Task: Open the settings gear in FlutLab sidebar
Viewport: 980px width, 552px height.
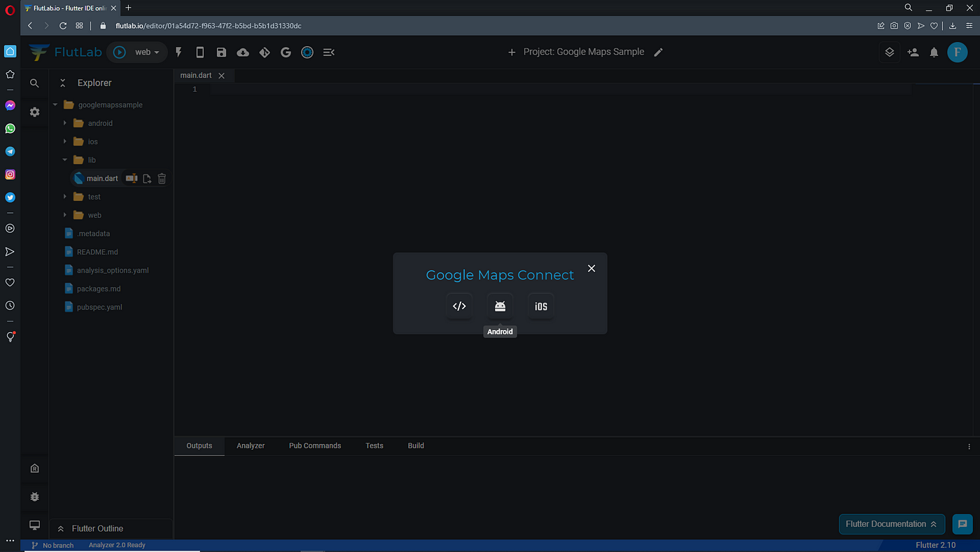Action: pyautogui.click(x=34, y=111)
